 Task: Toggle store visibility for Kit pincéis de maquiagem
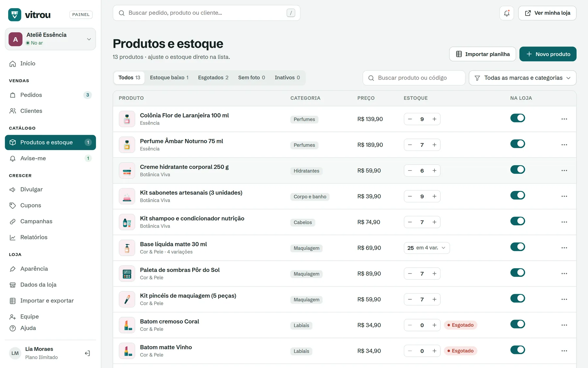(x=517, y=298)
